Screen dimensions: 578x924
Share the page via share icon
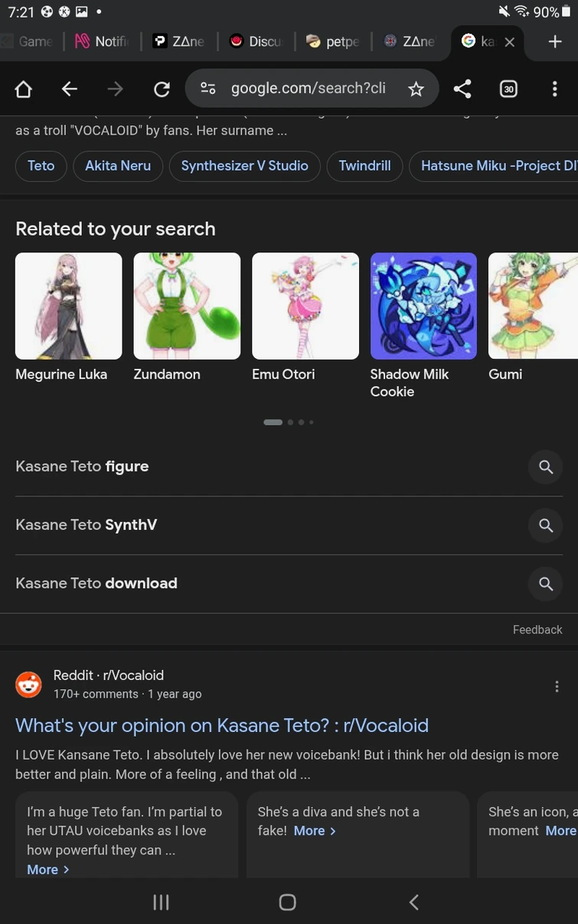462,89
